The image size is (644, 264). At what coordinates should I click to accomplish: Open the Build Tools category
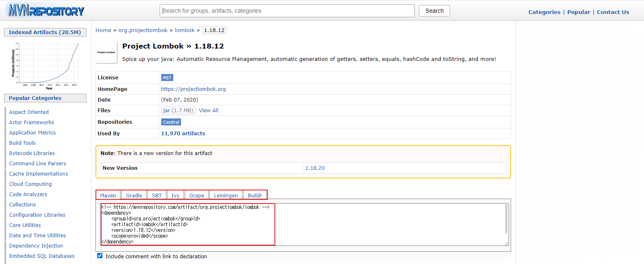coord(22,143)
